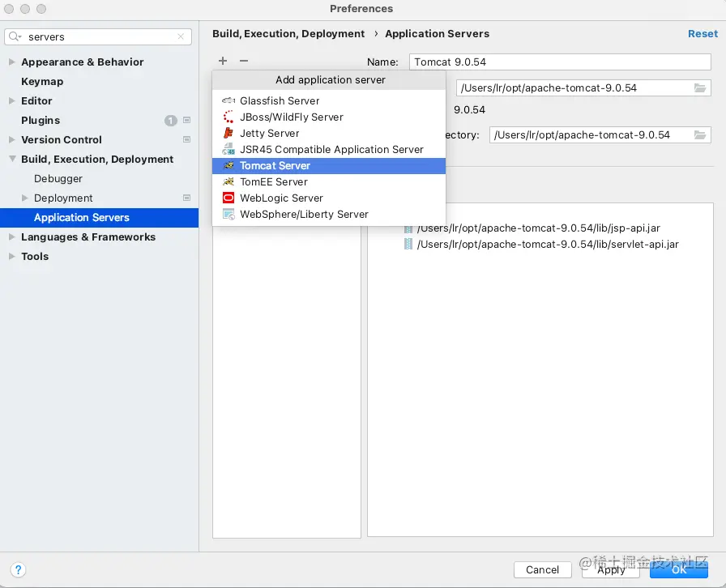Click the Jetty Server icon
The image size is (726, 588).
228,134
